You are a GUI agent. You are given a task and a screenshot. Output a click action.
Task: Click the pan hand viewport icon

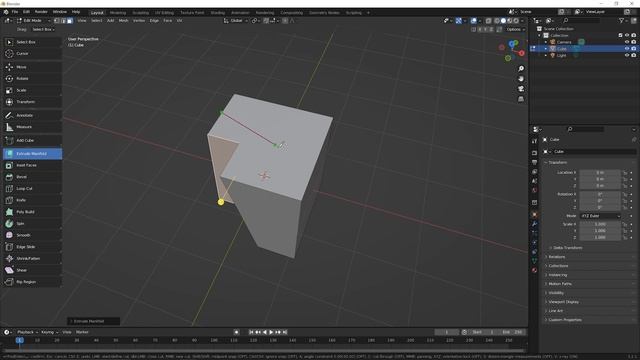(x=521, y=79)
